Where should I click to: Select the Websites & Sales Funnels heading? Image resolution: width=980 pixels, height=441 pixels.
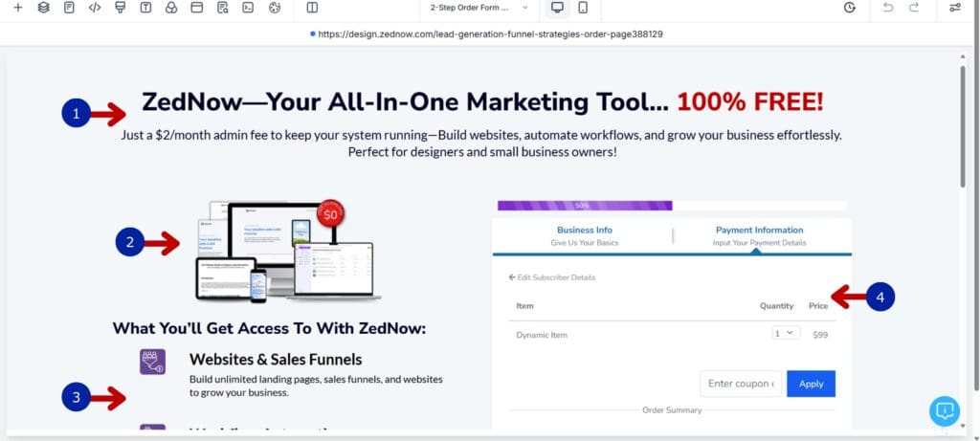pos(276,359)
